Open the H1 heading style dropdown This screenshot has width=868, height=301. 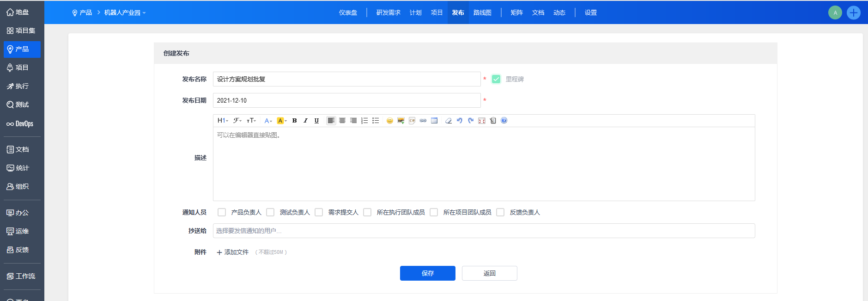[x=223, y=121]
